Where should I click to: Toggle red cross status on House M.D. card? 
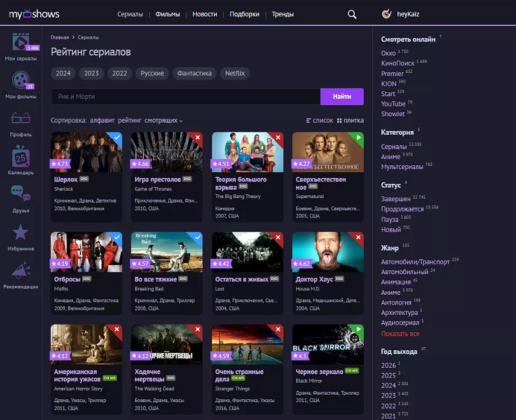coord(359,237)
